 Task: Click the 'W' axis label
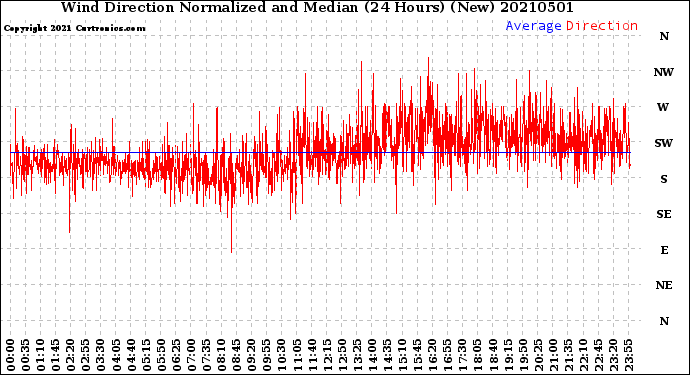click(663, 107)
